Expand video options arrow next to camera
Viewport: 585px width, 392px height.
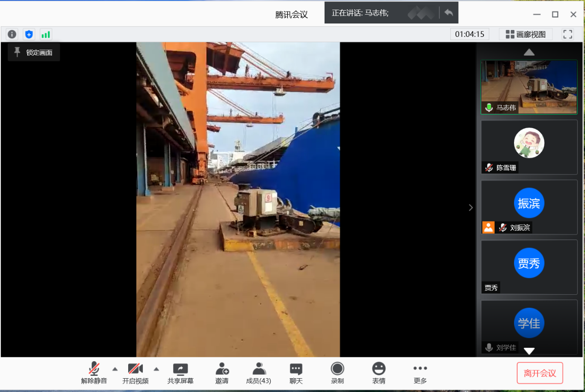[156, 369]
